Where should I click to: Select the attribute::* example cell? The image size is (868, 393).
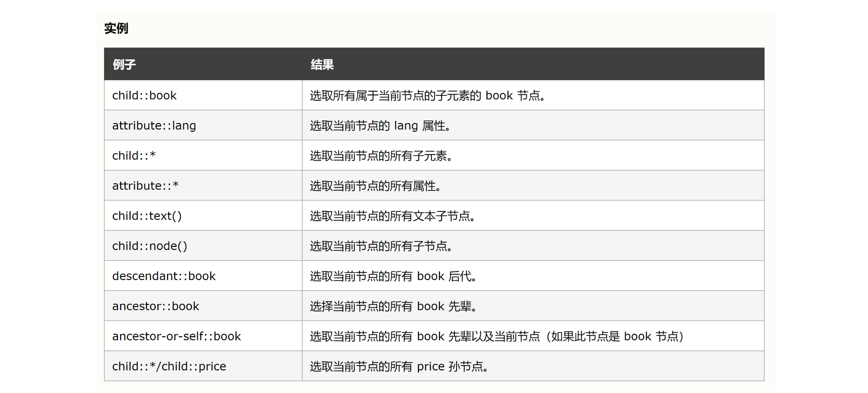point(145,186)
